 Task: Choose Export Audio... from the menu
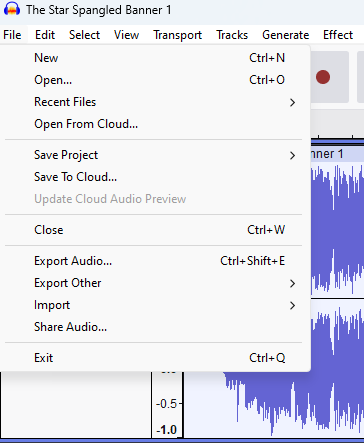tap(155, 261)
